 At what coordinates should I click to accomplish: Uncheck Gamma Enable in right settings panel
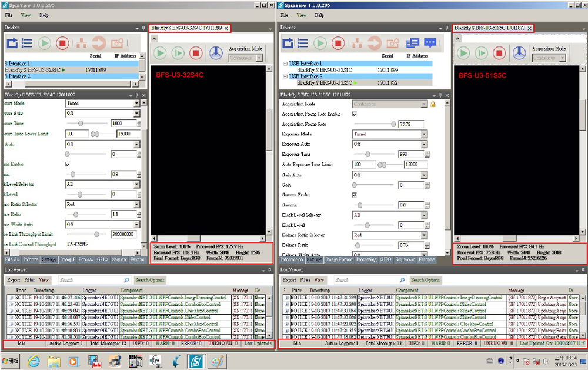point(354,195)
